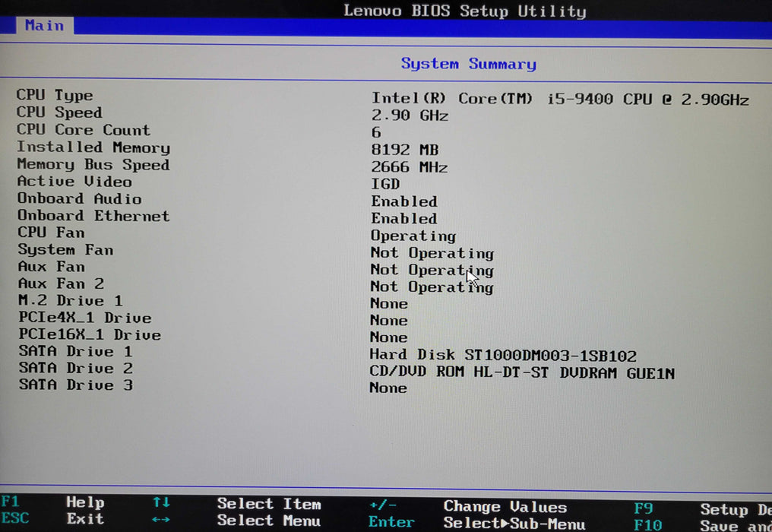Click the F10 Save key hint
The height and width of the screenshot is (532, 772).
tap(647, 525)
